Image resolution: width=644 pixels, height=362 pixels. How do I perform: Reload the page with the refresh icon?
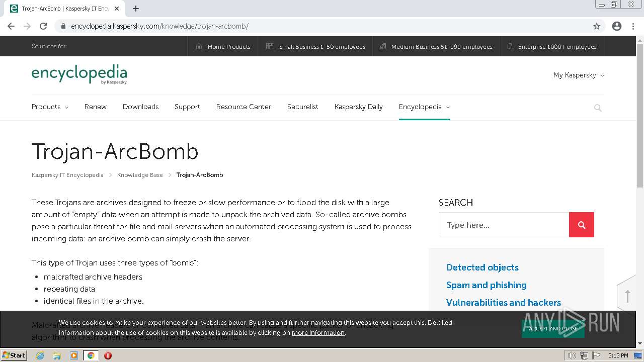tap(43, 26)
